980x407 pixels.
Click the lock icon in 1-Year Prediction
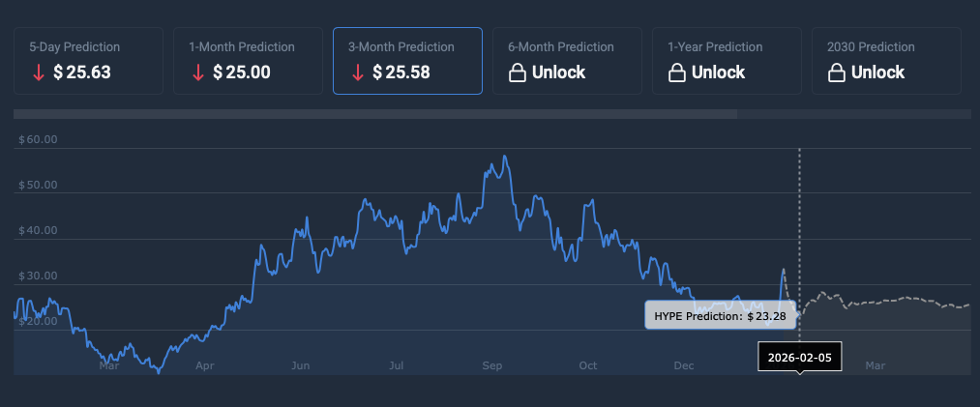677,73
